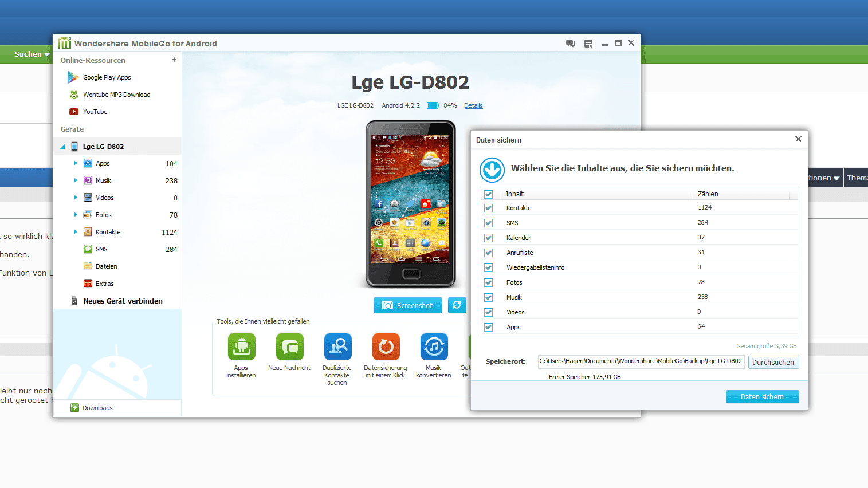Expand the Musik tree node arrow
868x488 pixels.
75,180
